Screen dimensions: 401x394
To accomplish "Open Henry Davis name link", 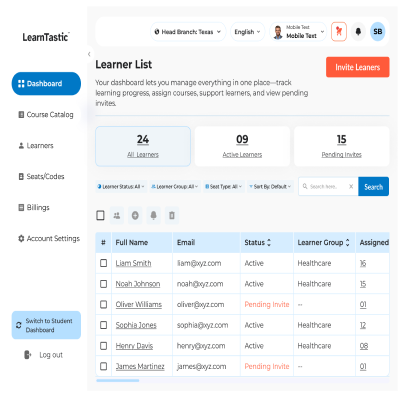I will (x=134, y=346).
